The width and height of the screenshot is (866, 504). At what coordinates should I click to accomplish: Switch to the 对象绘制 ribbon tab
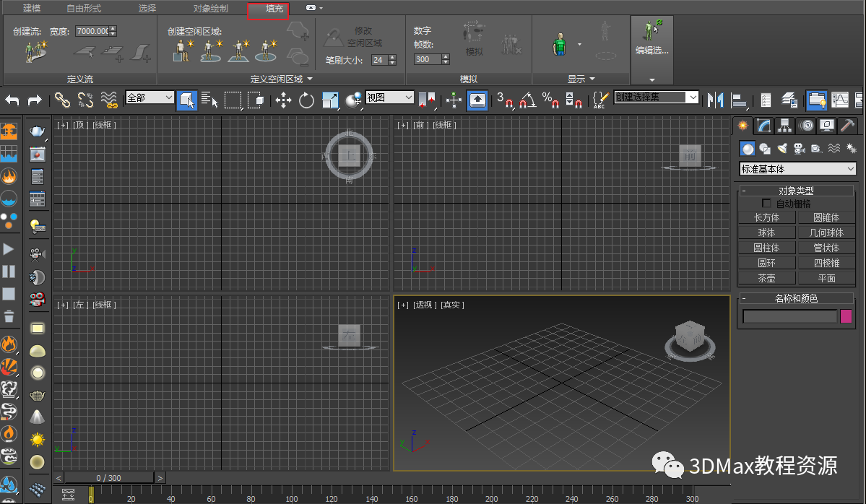(210, 9)
